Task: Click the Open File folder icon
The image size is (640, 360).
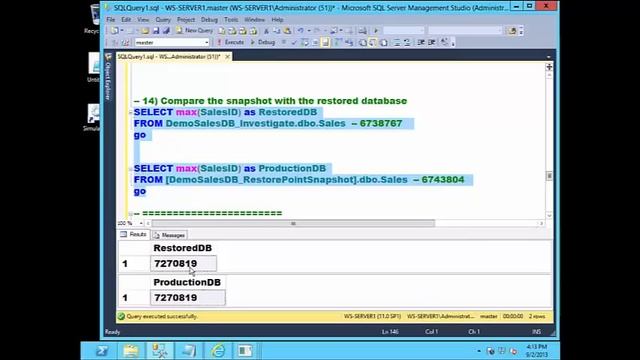Action: (x=145, y=31)
